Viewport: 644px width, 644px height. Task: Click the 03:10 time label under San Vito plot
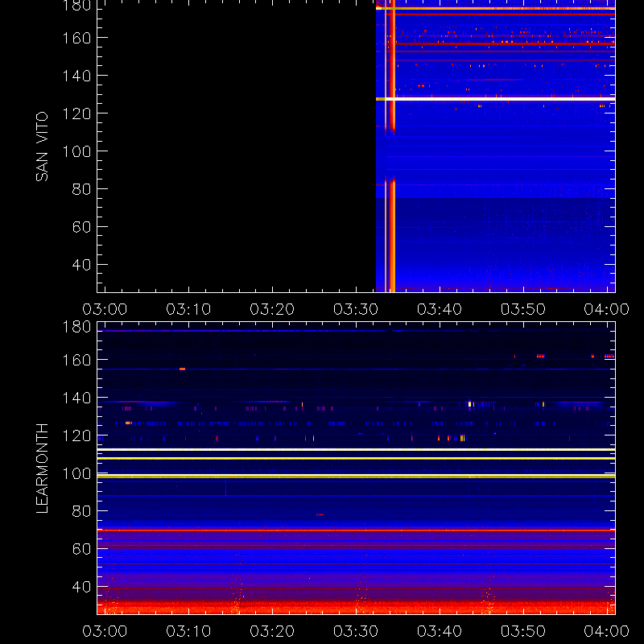tap(188, 309)
